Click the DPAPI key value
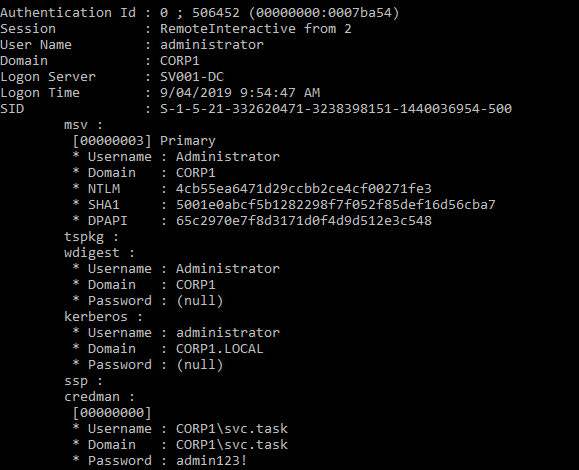Screen dimensions: 579x470 pyautogui.click(x=304, y=220)
